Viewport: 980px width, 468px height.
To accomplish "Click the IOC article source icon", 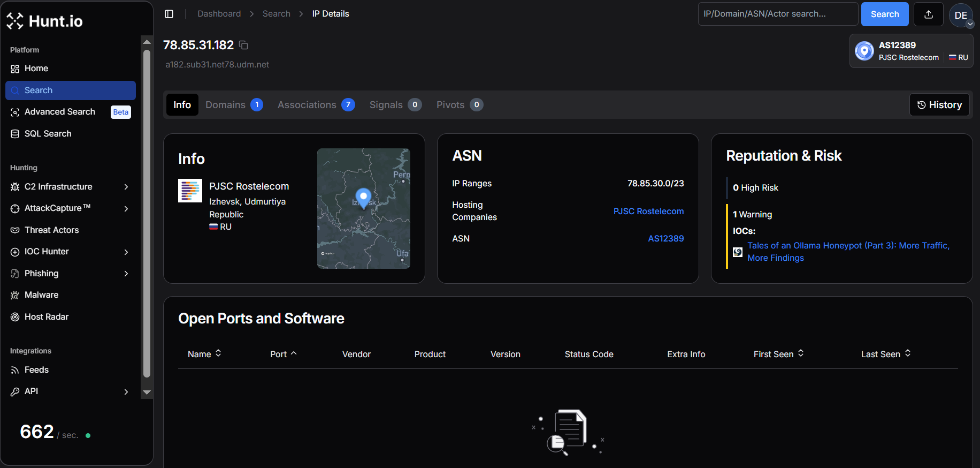I will pos(738,252).
